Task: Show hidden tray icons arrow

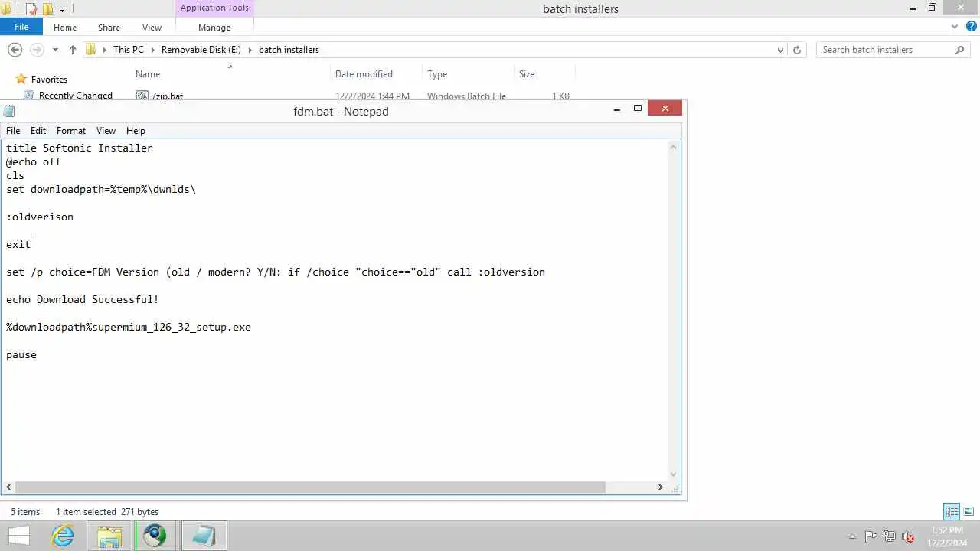Action: point(853,536)
